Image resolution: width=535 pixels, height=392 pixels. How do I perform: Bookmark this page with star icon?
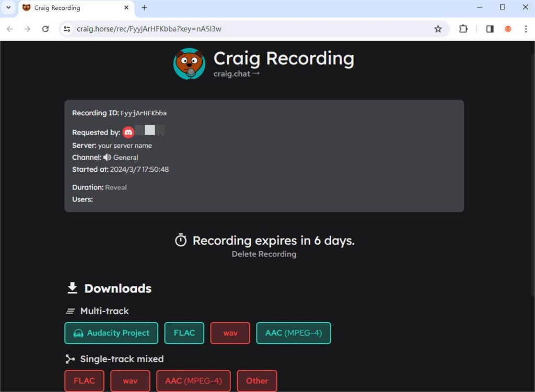click(x=438, y=29)
